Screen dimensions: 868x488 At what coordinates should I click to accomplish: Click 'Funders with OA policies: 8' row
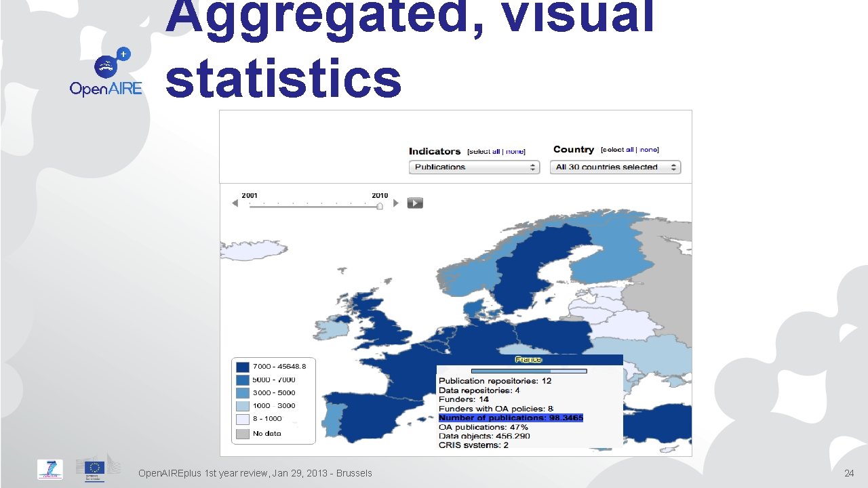point(496,409)
